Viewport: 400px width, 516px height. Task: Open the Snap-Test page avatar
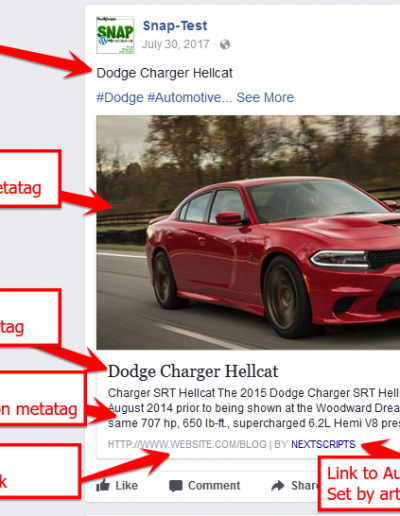pyautogui.click(x=115, y=35)
